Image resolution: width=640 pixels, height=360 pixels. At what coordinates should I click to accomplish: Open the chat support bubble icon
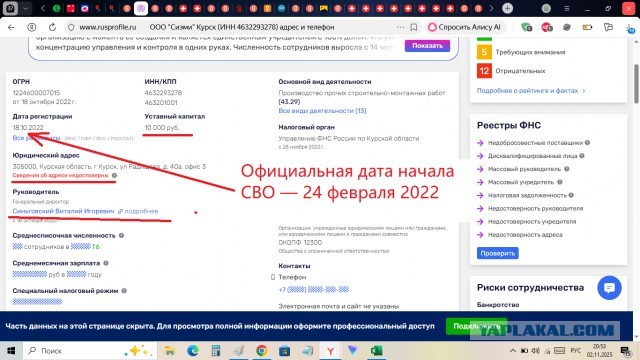point(609,288)
